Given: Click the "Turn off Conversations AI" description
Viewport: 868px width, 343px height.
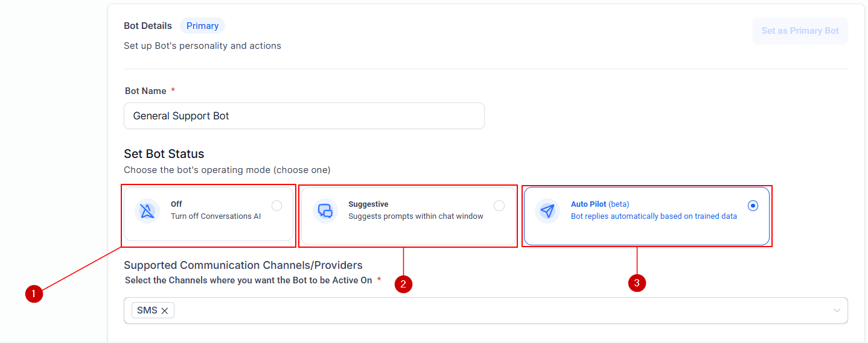Looking at the screenshot, I should click(215, 216).
